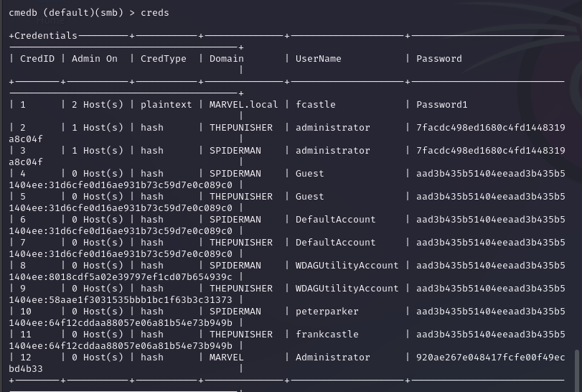
Task: Click the terminal vertical scrollbar thumb
Action: pos(577,370)
